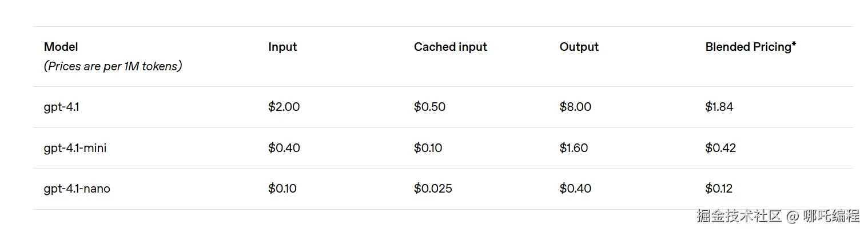Click gpt-4.1-nano output price $0.40

point(575,189)
